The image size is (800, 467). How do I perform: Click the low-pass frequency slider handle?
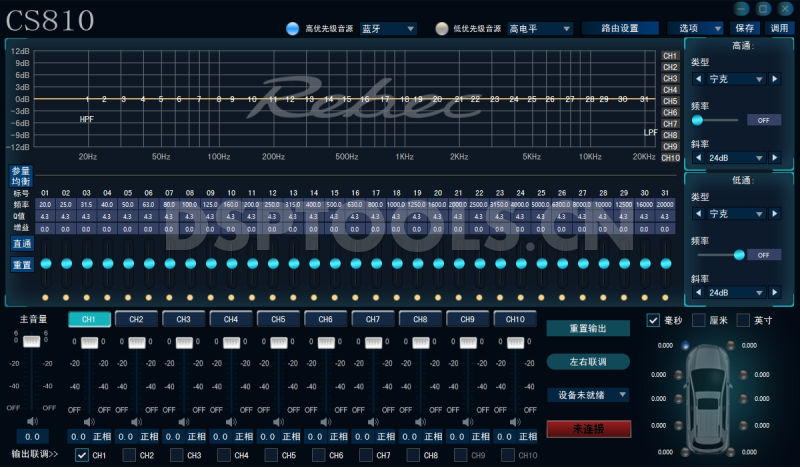739,254
